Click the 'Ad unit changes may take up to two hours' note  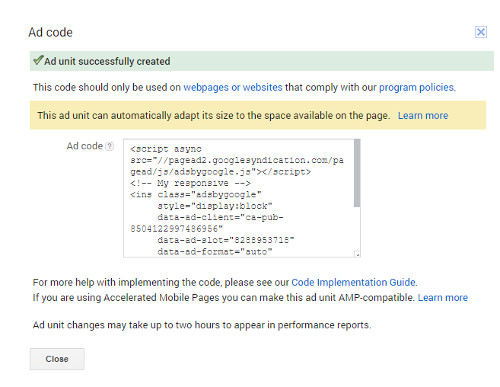click(x=202, y=325)
